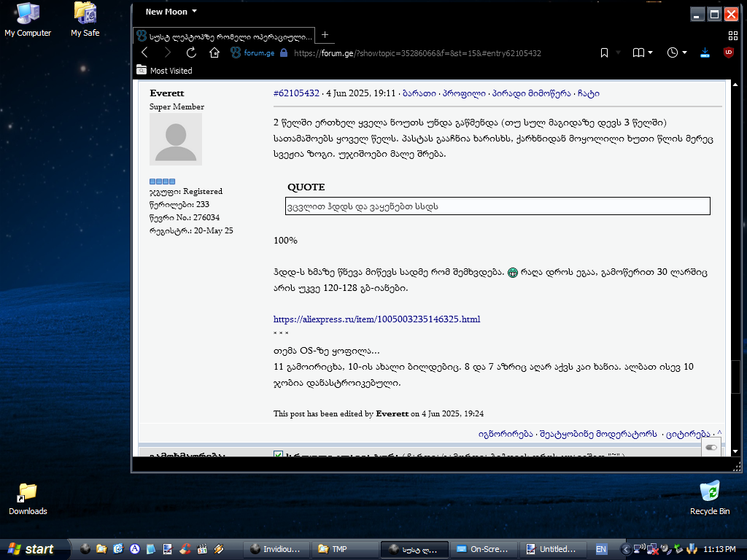The width and height of the screenshot is (747, 560).
Task: Open the history clock icon
Action: click(672, 52)
